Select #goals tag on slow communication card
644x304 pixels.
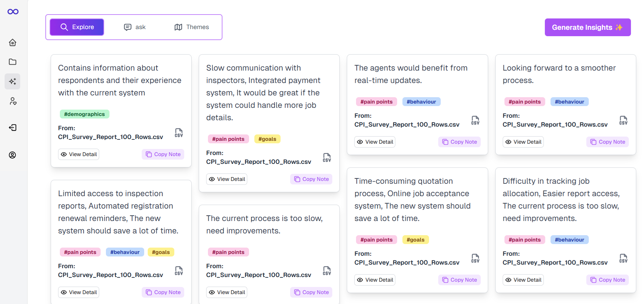267,139
